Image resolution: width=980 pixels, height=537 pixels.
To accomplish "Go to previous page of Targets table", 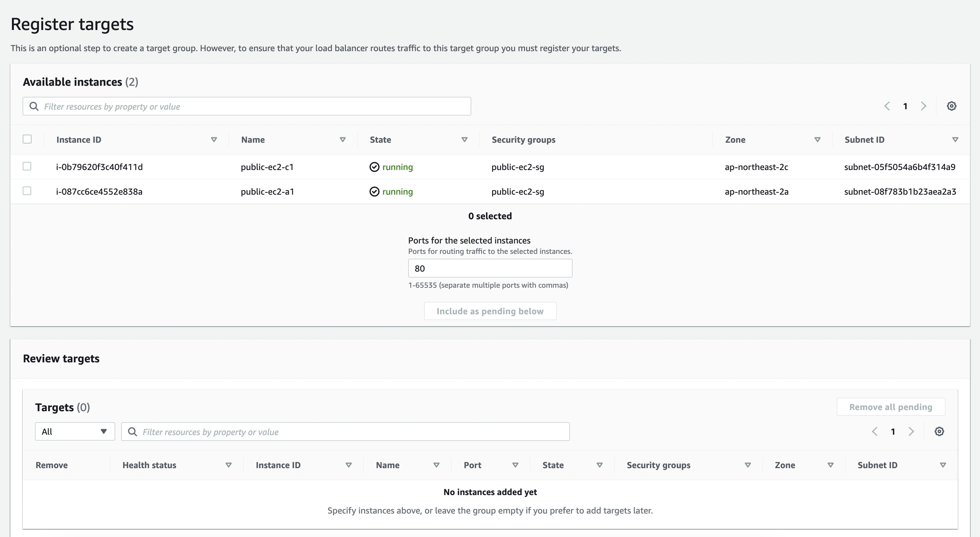I will 875,432.
